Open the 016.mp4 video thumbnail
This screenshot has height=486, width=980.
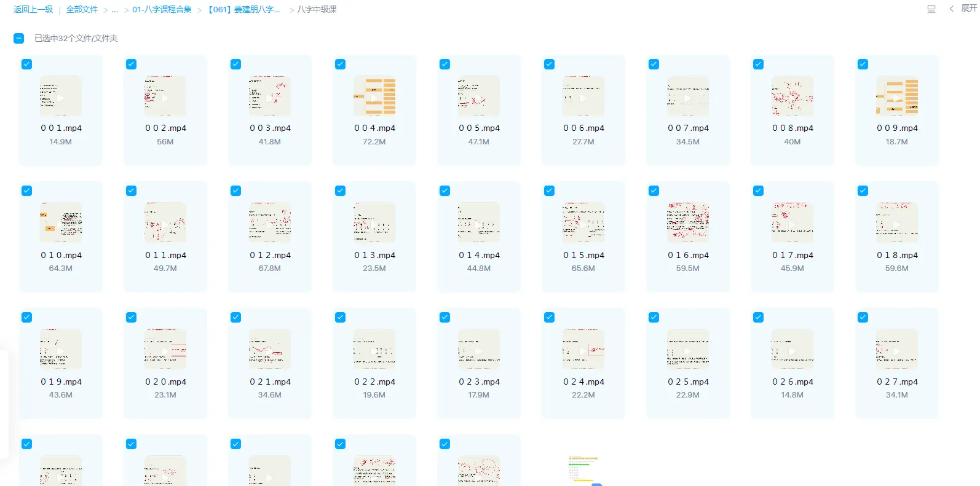688,223
